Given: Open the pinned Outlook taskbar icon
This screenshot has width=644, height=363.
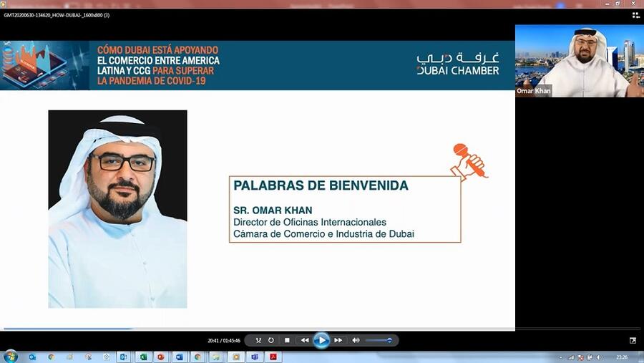Looking at the screenshot, I should (x=32, y=357).
